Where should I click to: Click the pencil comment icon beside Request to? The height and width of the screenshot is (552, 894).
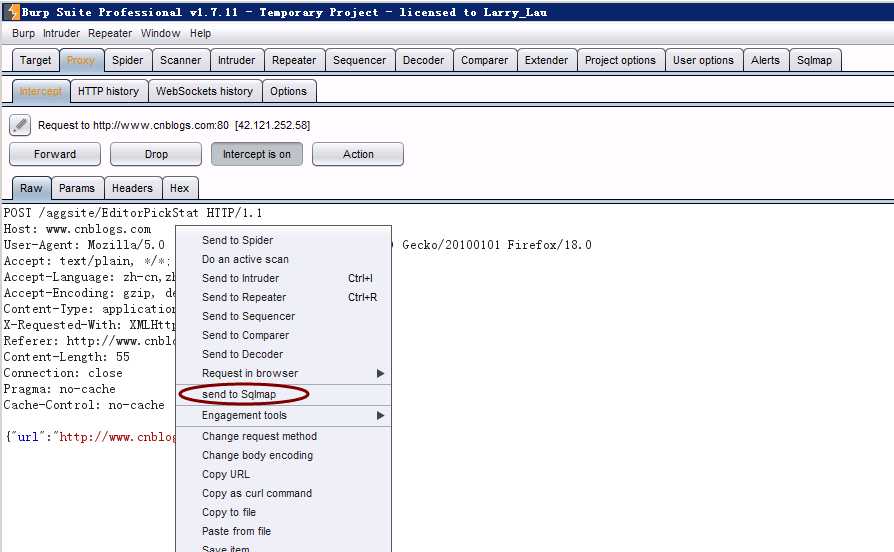pyautogui.click(x=20, y=125)
